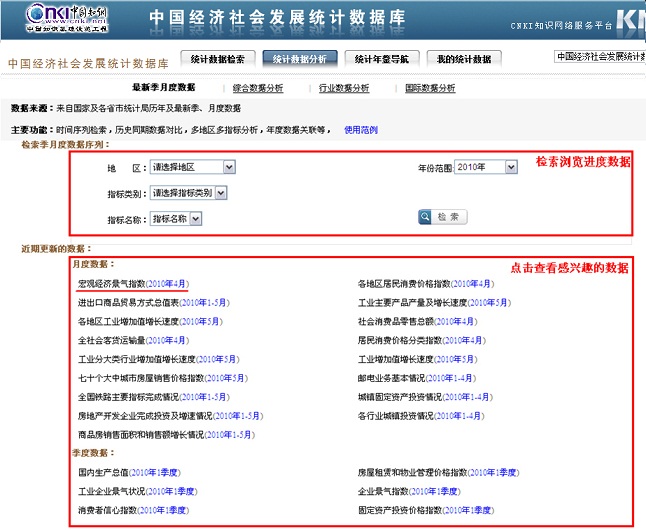This screenshot has width=646, height=530.
Task: Switch to the 统计数据检索 tab
Action: pos(219,59)
